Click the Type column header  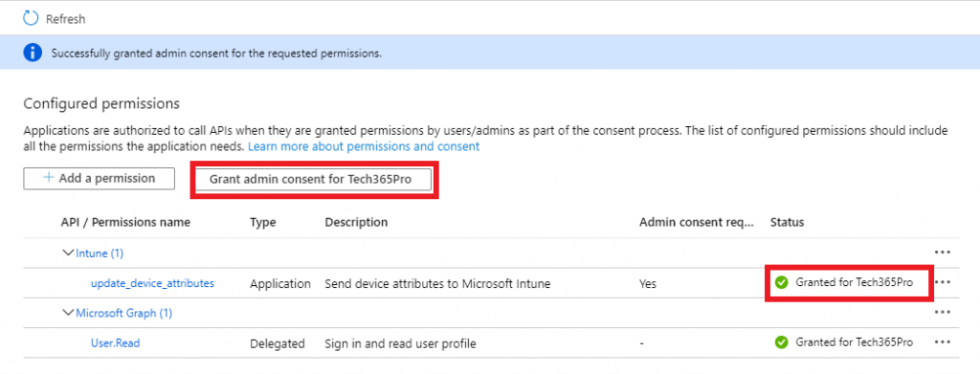click(x=262, y=222)
